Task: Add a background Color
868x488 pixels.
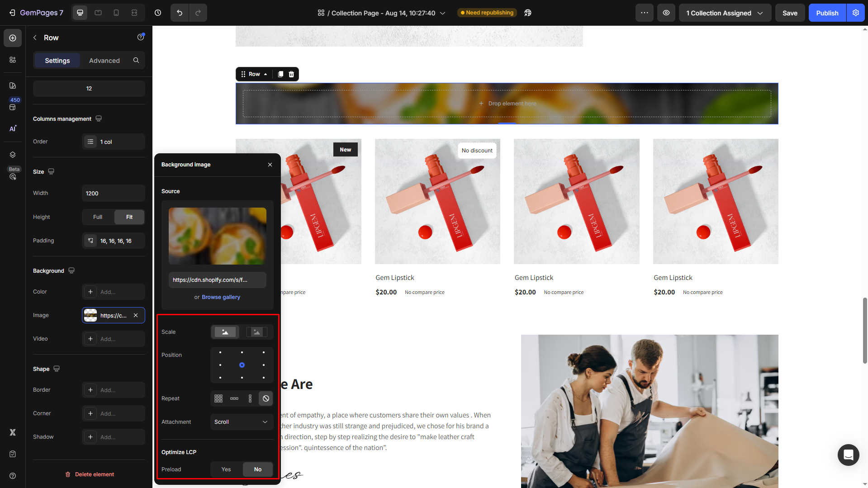Action: (113, 292)
